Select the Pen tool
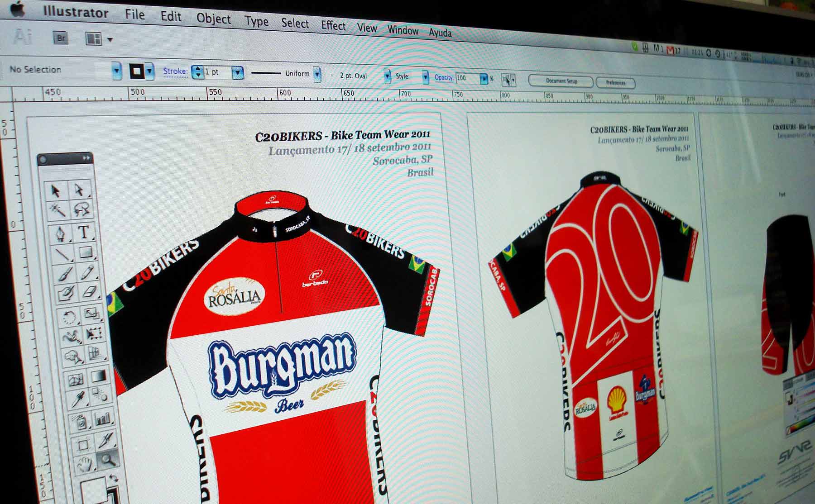The height and width of the screenshot is (504, 815). pos(60,234)
